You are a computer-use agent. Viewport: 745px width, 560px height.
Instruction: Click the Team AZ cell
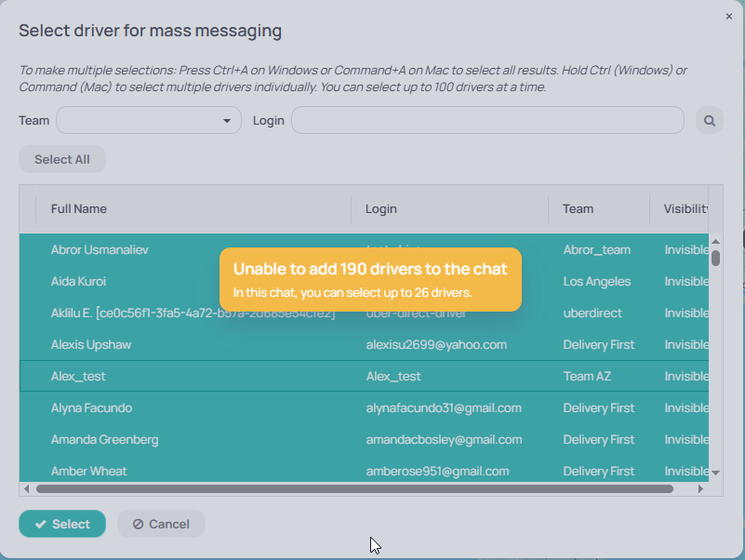pyautogui.click(x=587, y=377)
